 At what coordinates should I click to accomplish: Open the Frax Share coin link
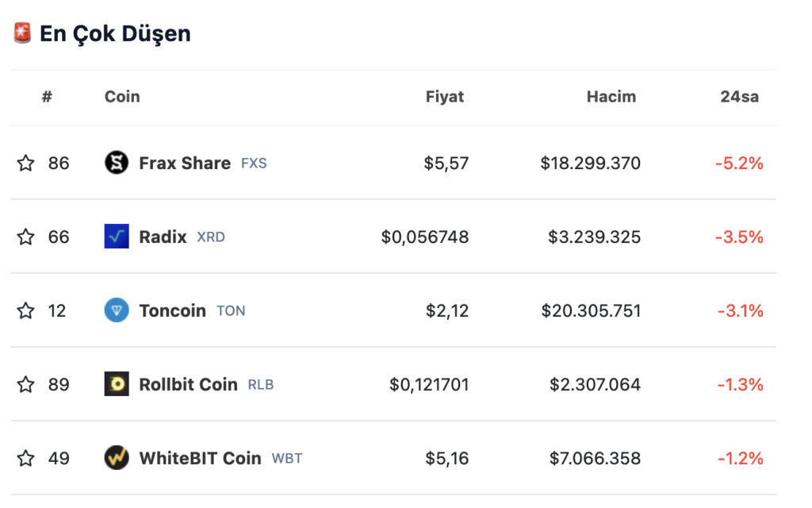tap(185, 164)
